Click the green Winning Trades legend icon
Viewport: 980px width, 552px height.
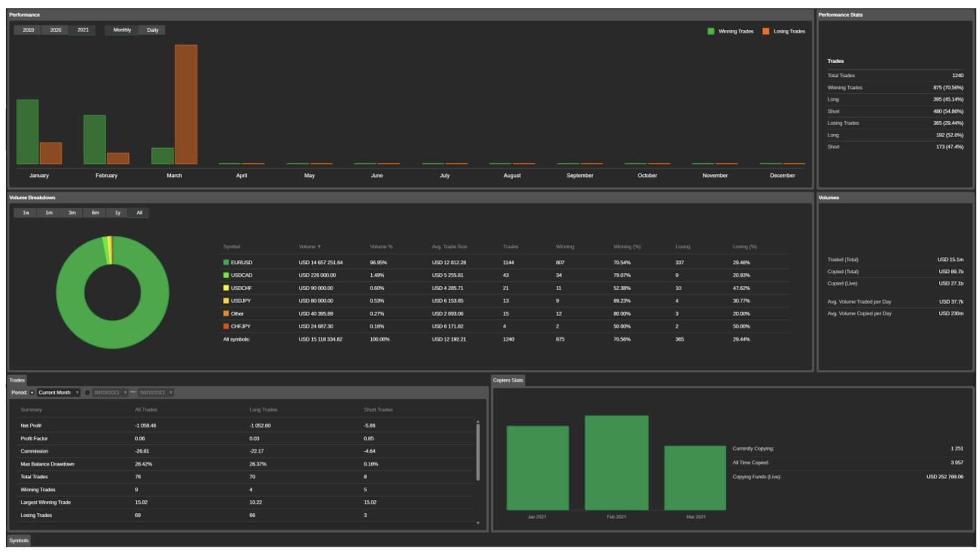pyautogui.click(x=710, y=31)
